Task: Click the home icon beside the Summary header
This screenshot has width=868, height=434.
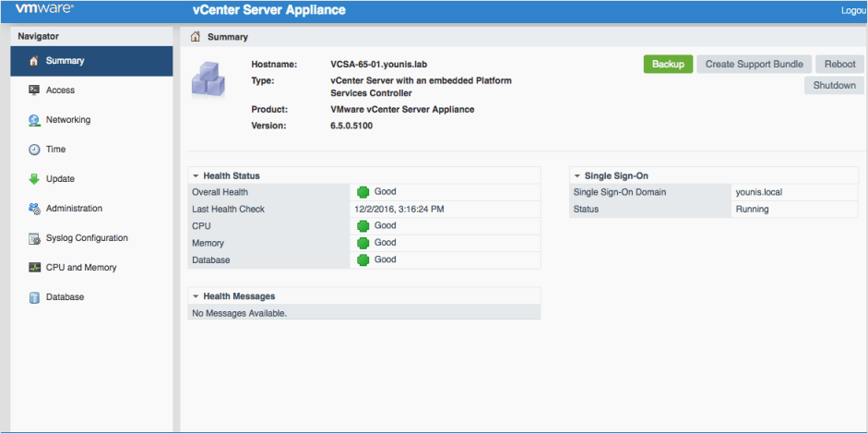Action: [195, 37]
